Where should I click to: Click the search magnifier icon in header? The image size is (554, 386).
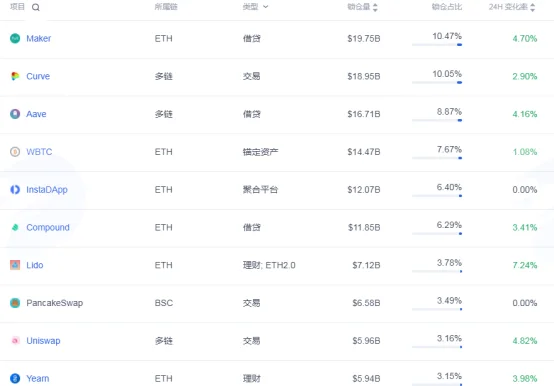36,7
